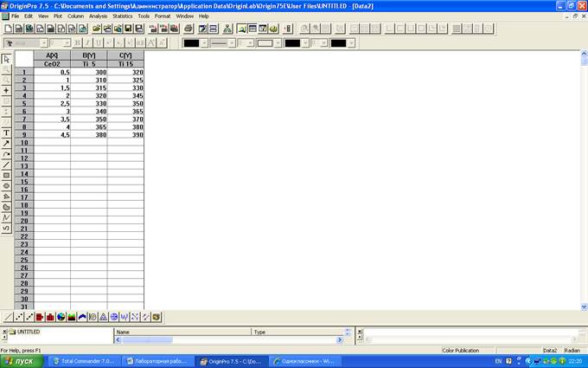Viewport: 588px width, 368px height.
Task: Open the File menu
Action: pos(15,16)
